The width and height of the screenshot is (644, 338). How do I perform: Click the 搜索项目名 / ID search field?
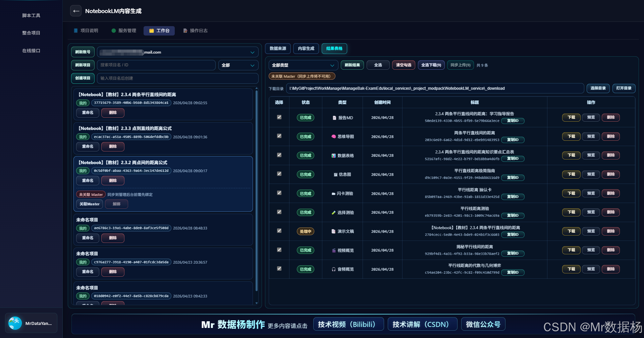coord(156,65)
